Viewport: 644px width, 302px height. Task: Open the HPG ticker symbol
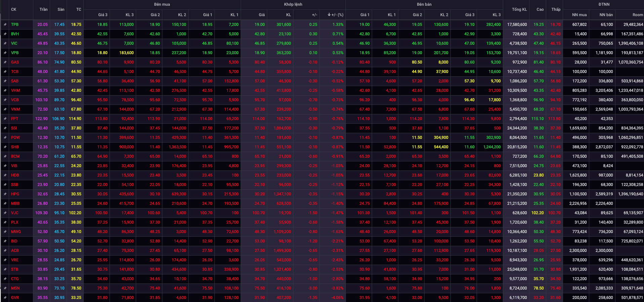15,194
